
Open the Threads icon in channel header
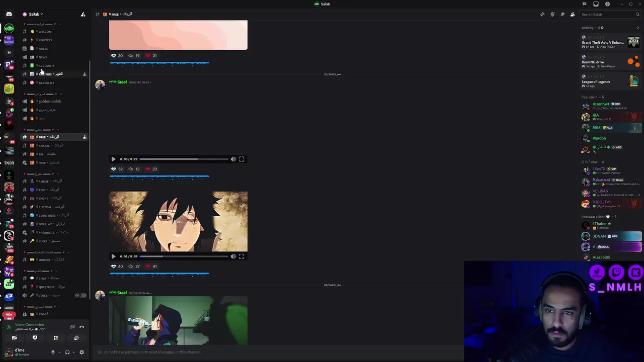tap(542, 14)
